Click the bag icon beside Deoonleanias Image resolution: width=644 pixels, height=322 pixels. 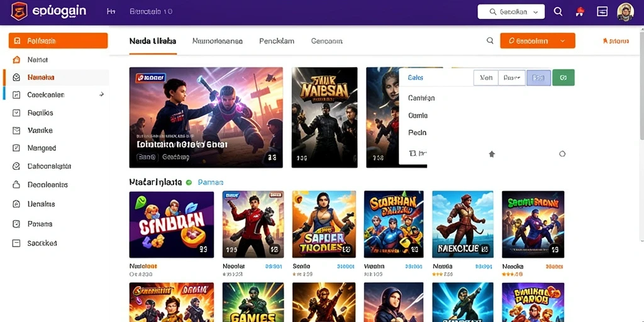tap(16, 184)
